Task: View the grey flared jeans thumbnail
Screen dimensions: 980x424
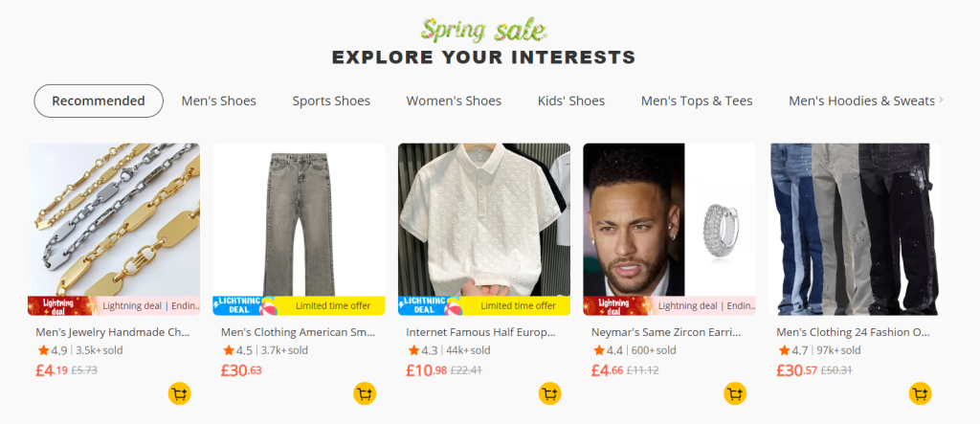Action: [x=299, y=220]
